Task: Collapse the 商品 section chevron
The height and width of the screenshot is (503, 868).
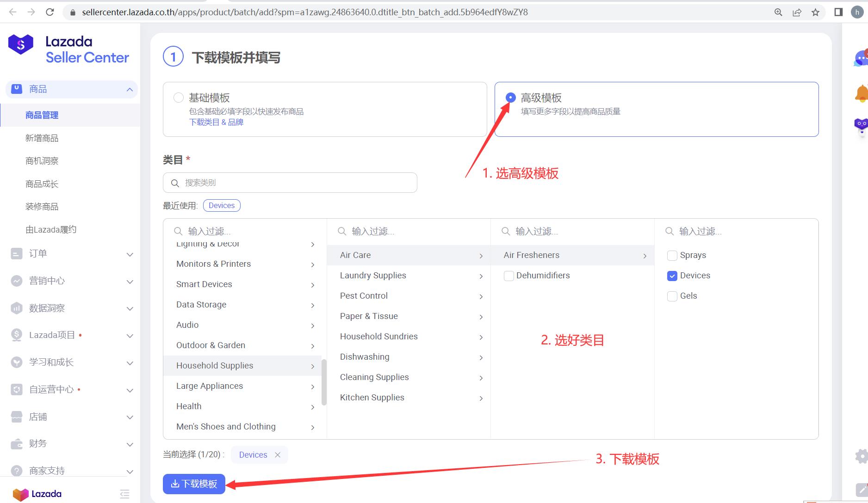Action: click(x=130, y=90)
